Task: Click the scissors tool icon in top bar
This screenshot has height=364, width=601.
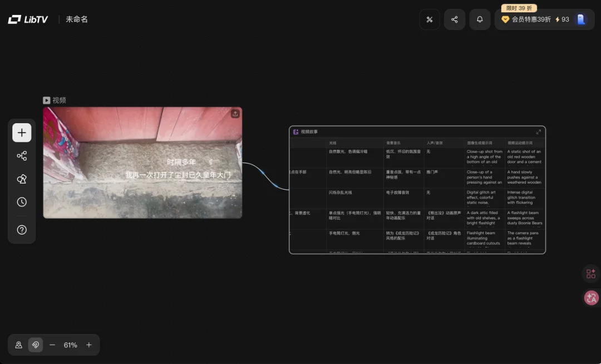Action: [430, 19]
